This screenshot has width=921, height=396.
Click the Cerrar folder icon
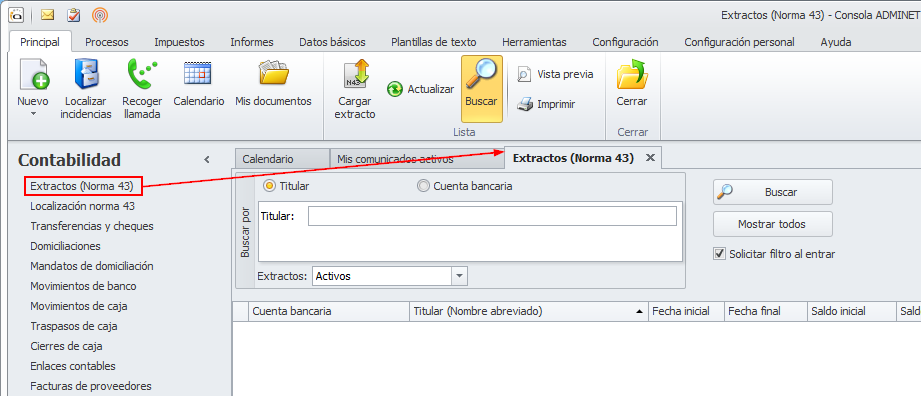point(631,75)
